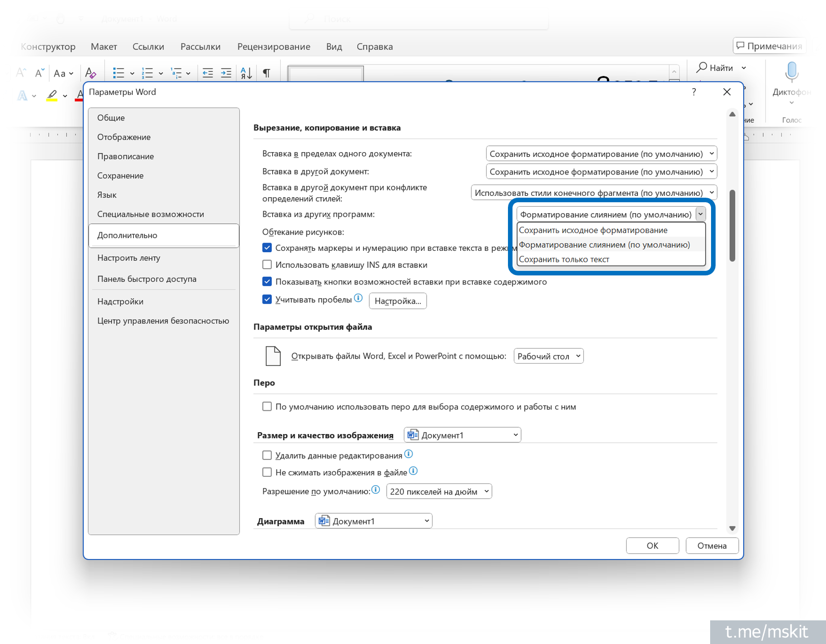The height and width of the screenshot is (644, 826).
Task: Open the Макет ribbon tab
Action: tap(104, 46)
